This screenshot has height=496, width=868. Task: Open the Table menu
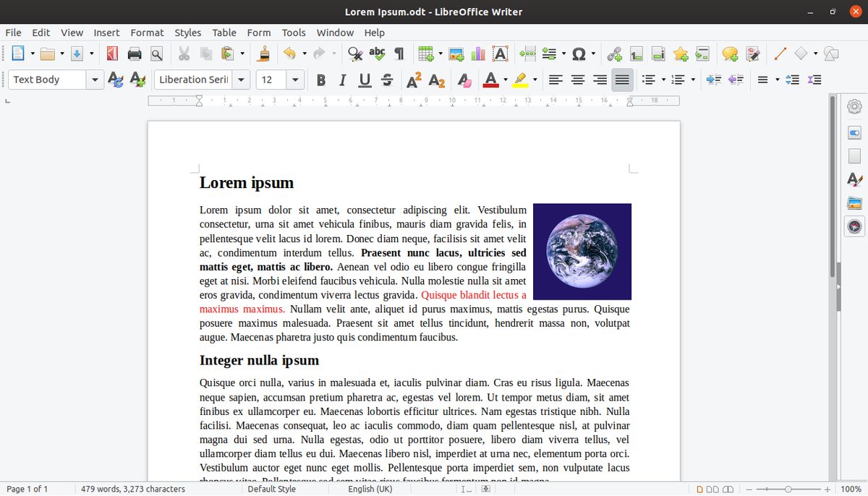coord(224,33)
